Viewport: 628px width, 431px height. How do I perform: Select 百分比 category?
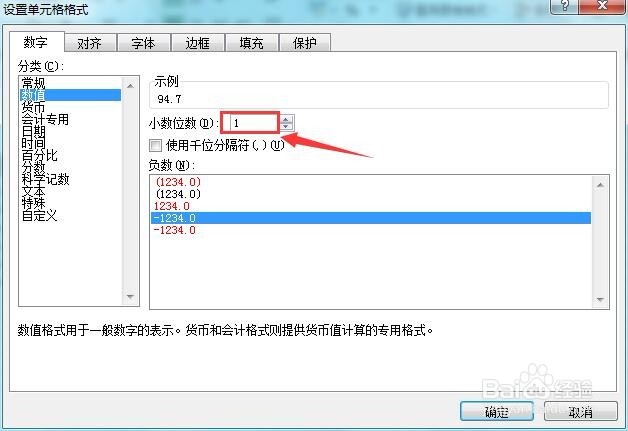[x=39, y=155]
